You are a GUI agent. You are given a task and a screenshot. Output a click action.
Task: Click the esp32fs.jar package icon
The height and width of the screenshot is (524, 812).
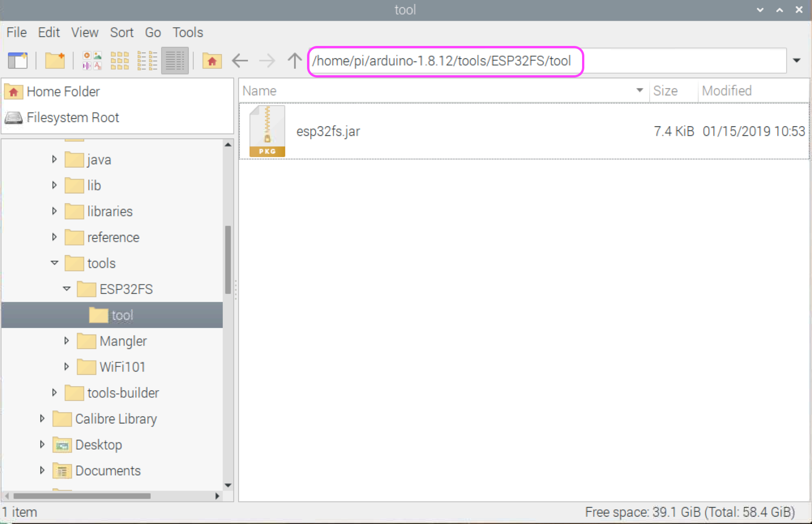267,131
